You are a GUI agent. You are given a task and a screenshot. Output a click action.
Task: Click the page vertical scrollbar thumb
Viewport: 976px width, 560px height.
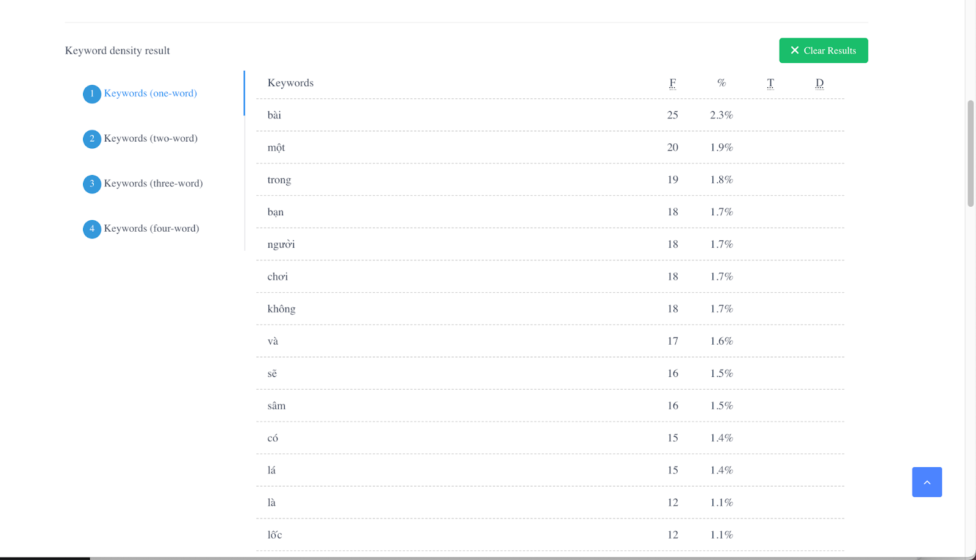click(x=971, y=154)
